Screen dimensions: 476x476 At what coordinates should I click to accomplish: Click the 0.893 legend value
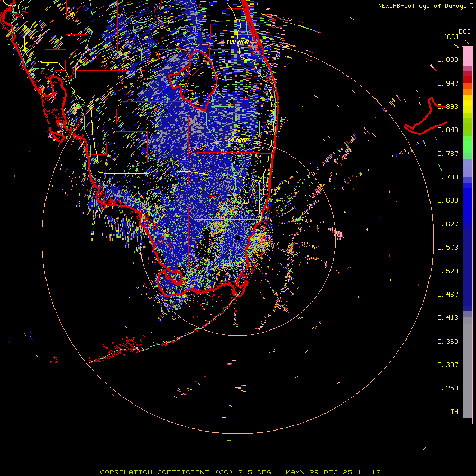coord(448,106)
